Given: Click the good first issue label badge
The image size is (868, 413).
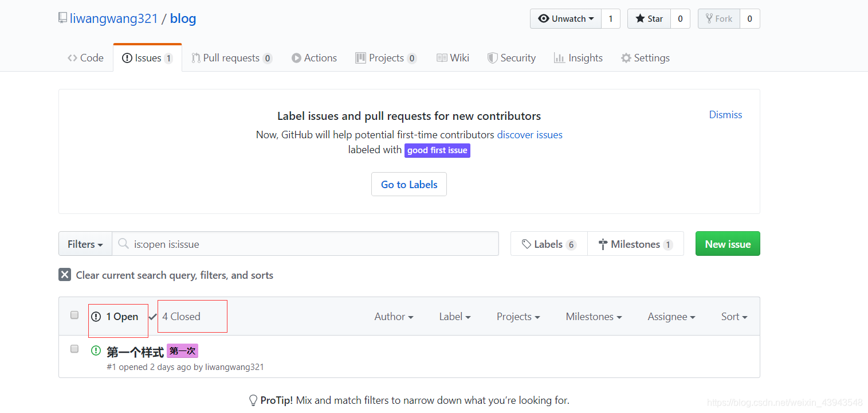Looking at the screenshot, I should (x=437, y=150).
